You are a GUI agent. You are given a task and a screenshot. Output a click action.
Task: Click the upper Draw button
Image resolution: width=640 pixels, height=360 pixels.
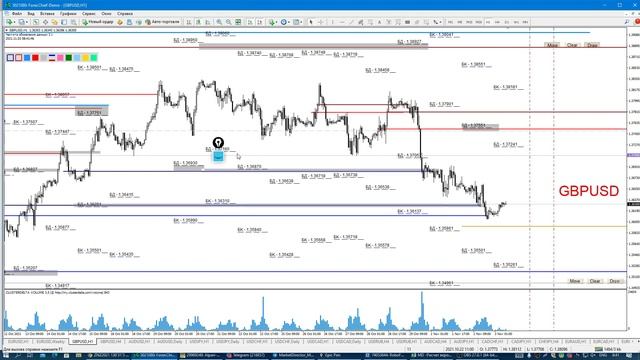click(592, 45)
